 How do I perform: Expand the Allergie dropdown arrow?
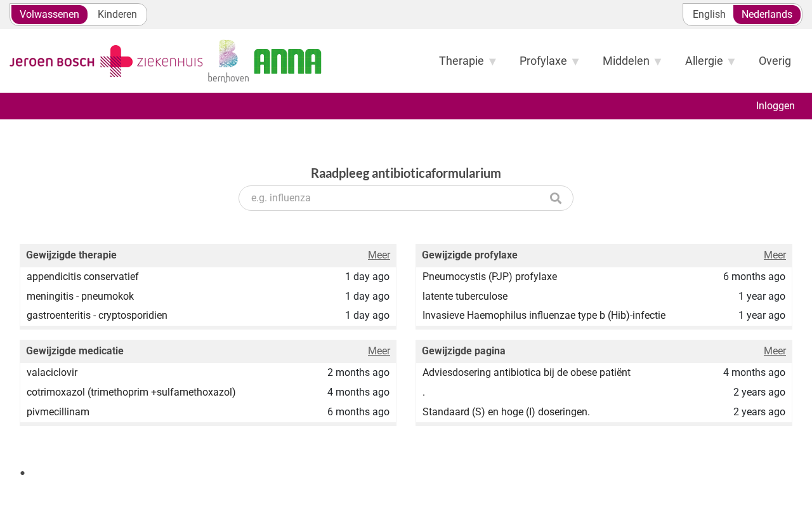click(x=731, y=62)
